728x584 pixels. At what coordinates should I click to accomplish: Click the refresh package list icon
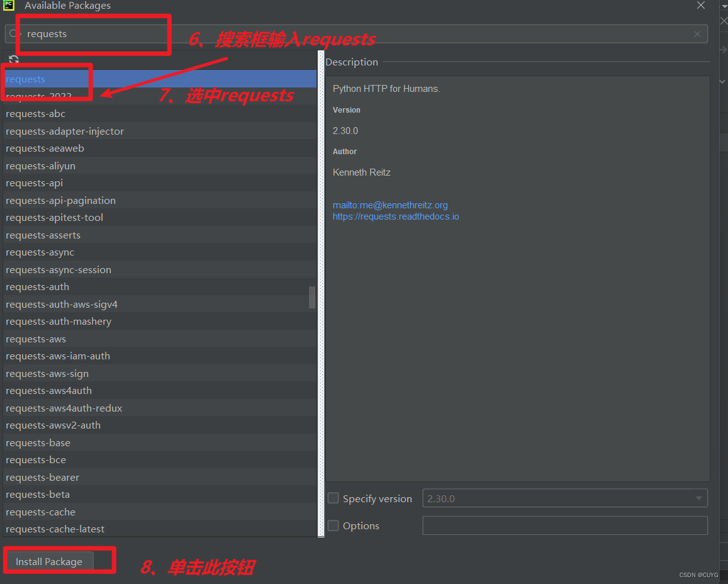pyautogui.click(x=13, y=60)
